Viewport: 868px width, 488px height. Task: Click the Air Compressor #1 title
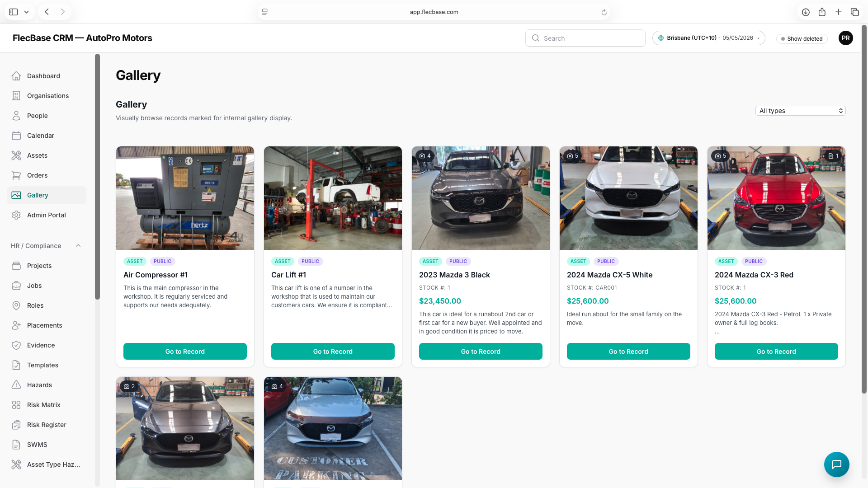tap(156, 275)
